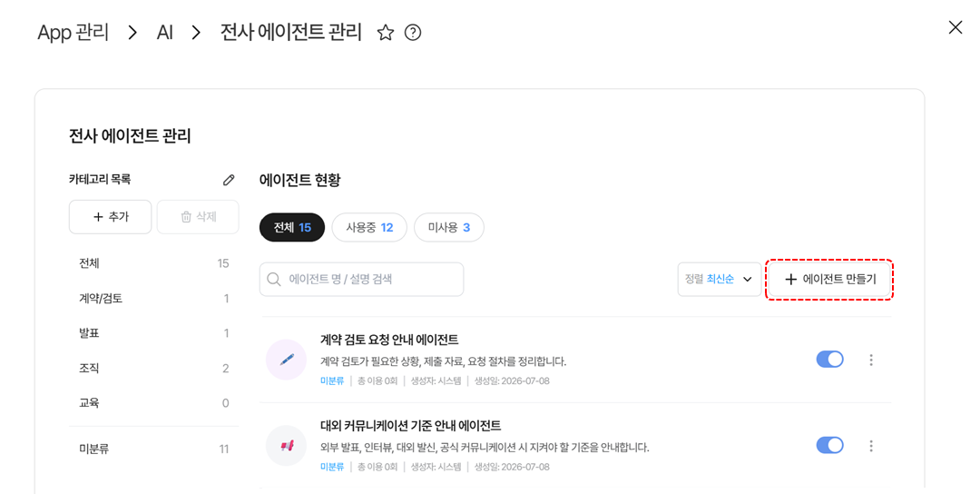
Task: Click the 에이전트 명 / 설명 검색 field
Action: click(x=361, y=279)
